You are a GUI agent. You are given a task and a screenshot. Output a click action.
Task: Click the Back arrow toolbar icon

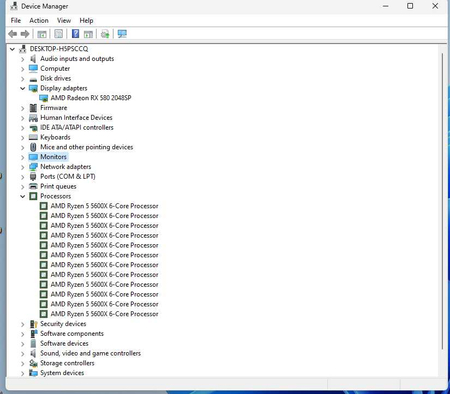[13, 34]
